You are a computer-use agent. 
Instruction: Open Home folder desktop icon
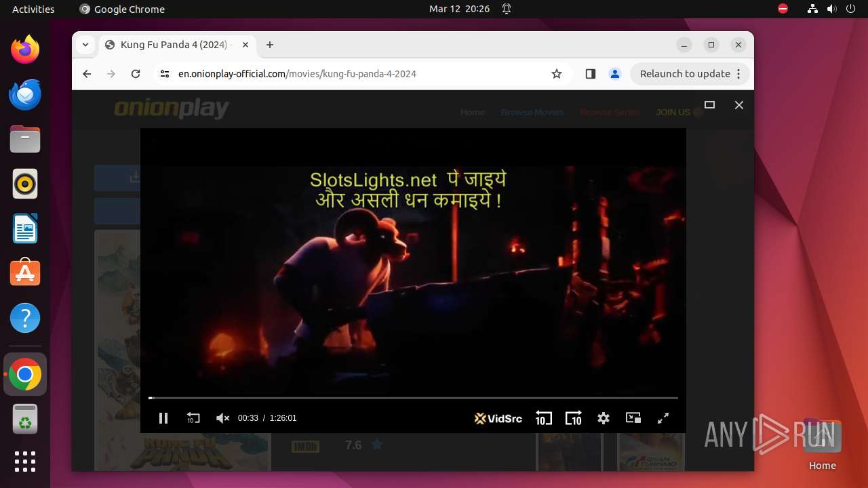[822, 445]
